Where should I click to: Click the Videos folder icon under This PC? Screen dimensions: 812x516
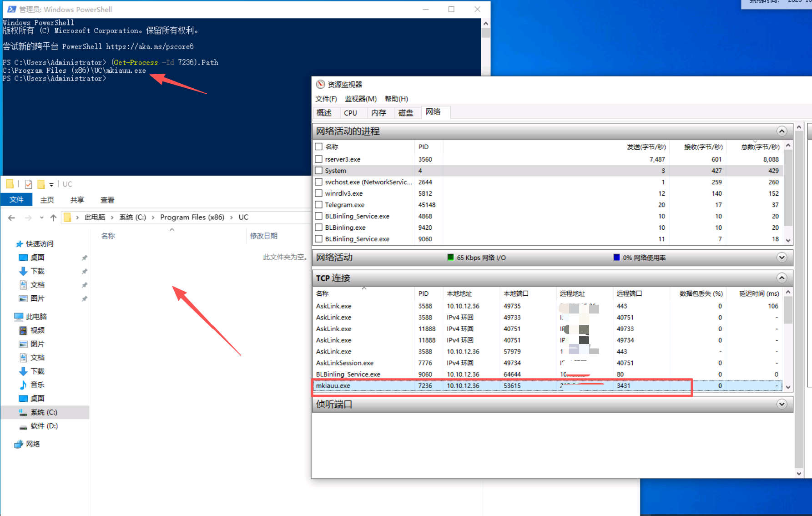pos(23,330)
